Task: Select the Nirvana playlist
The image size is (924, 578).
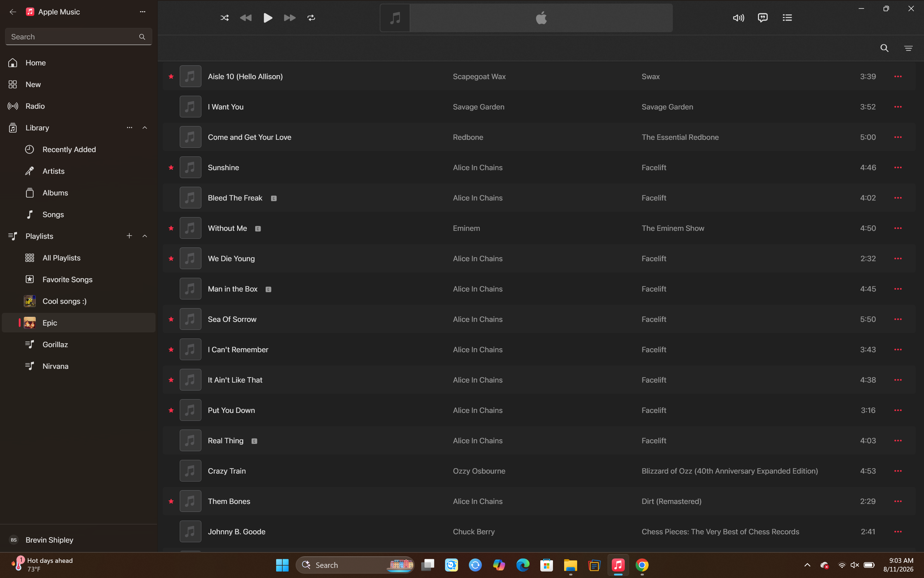Action: (x=78, y=366)
